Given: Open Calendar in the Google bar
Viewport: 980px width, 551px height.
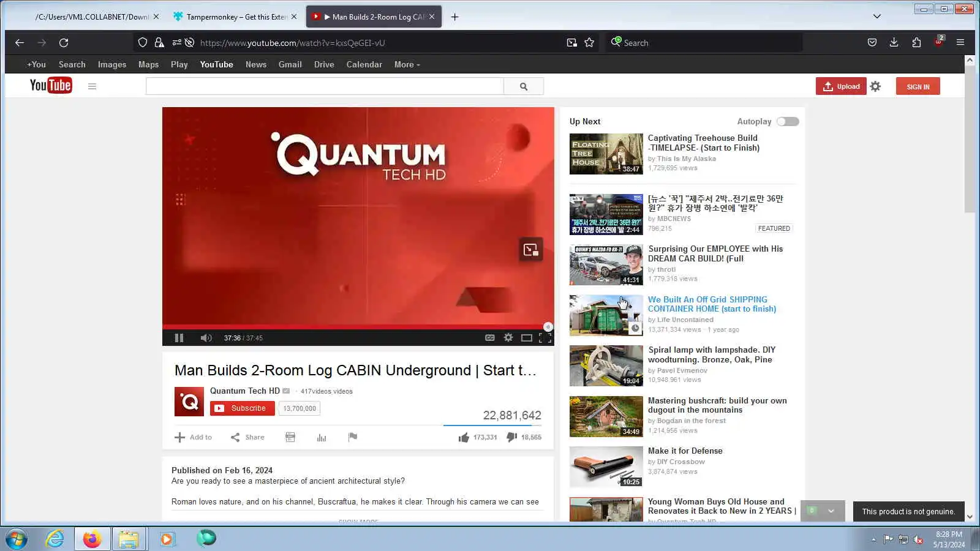Looking at the screenshot, I should [364, 64].
